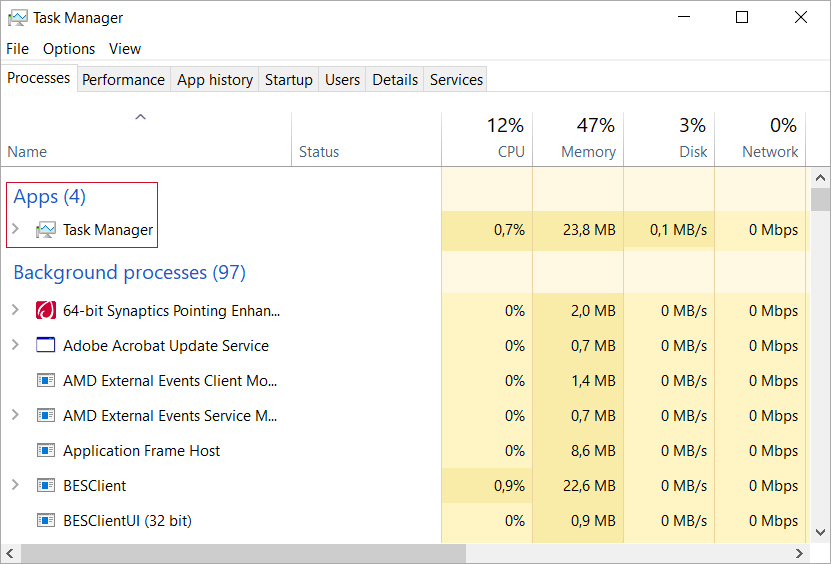This screenshot has width=831, height=564.
Task: Click the vertical scrollbar down arrow
Action: (820, 533)
